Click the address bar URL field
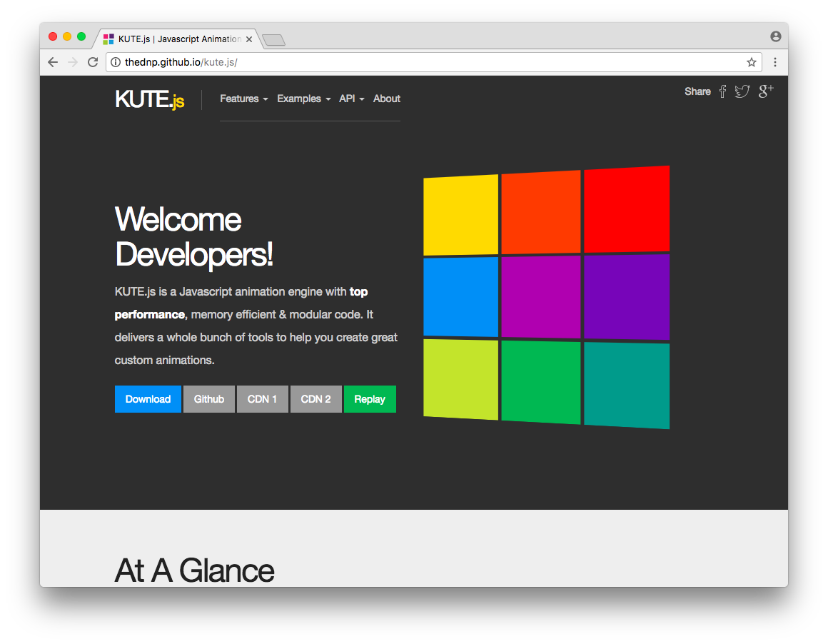This screenshot has width=828, height=644. coord(433,62)
